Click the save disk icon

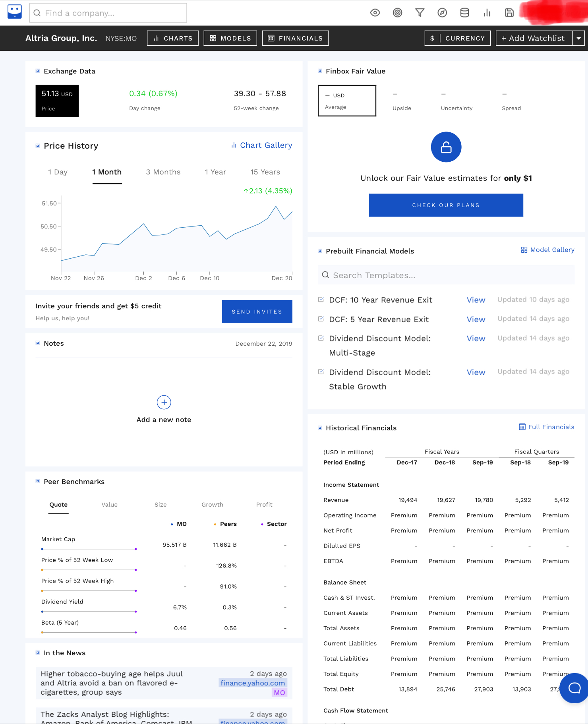(509, 13)
